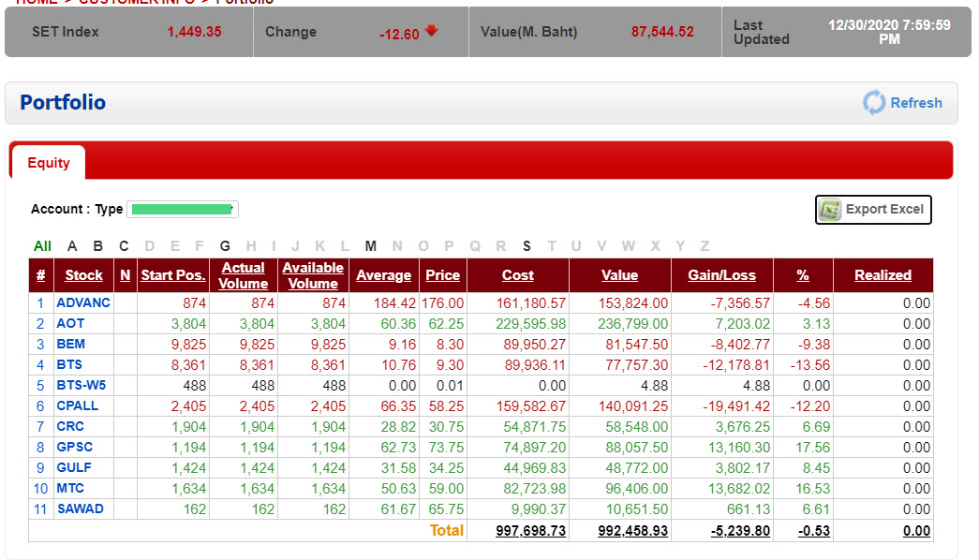Screen dimensions: 979x560
Task: Click ADVANC cost 161,180.57
Action: point(530,303)
